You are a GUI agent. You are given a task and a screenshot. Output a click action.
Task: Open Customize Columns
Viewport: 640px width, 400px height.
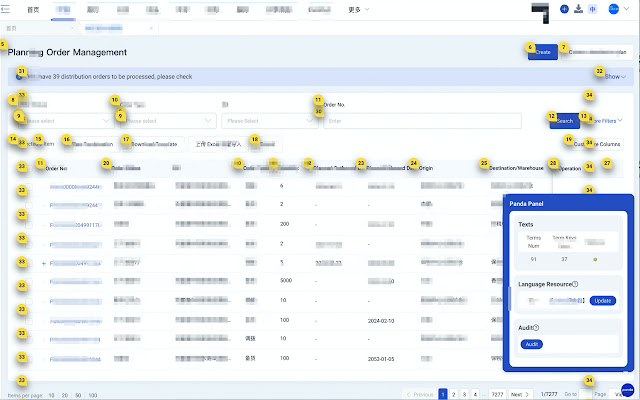(x=597, y=144)
